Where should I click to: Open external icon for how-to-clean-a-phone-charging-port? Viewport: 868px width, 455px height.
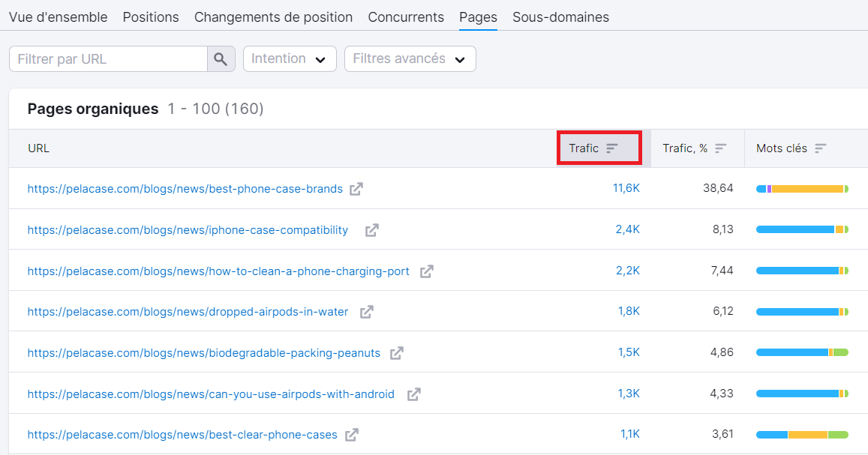[426, 271]
